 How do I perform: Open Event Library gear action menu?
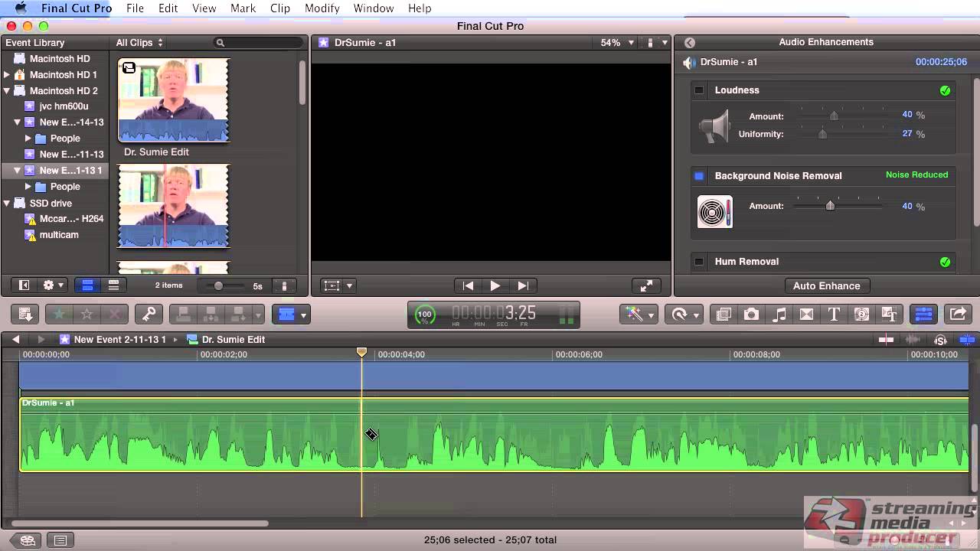[53, 285]
